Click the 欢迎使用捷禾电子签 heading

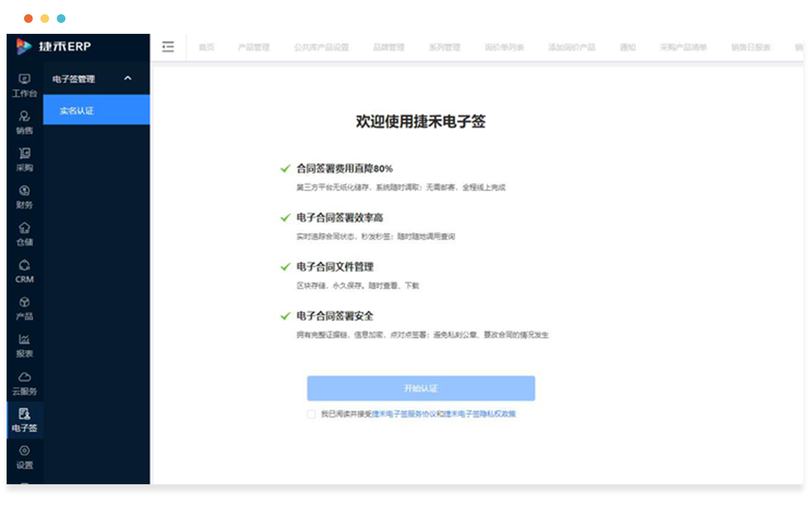coord(421,121)
